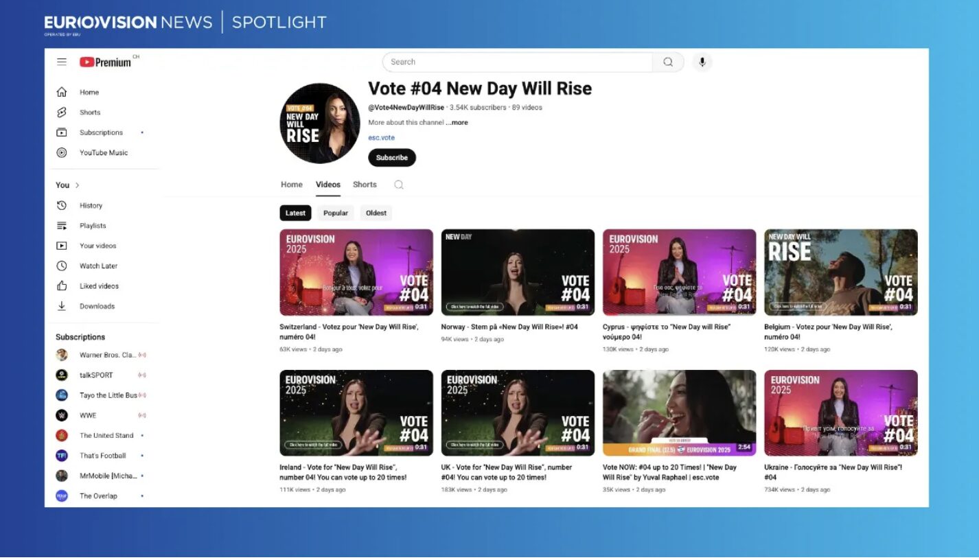The width and height of the screenshot is (979, 560).
Task: Select the Shorts sidebar icon
Action: click(x=62, y=112)
